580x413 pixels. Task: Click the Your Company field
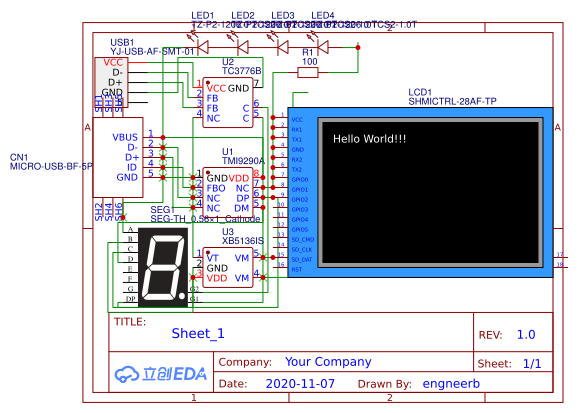tap(328, 362)
